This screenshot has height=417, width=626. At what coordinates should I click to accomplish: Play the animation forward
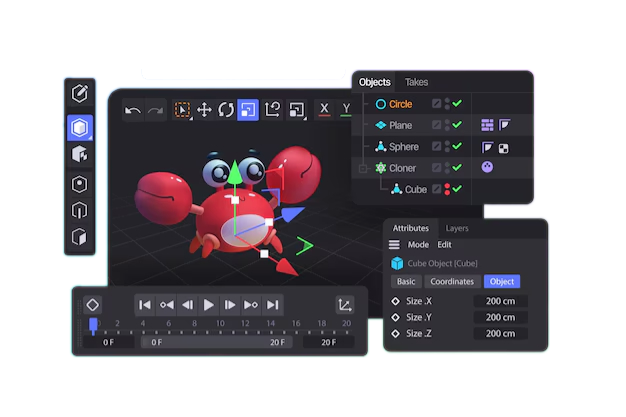coord(208,305)
